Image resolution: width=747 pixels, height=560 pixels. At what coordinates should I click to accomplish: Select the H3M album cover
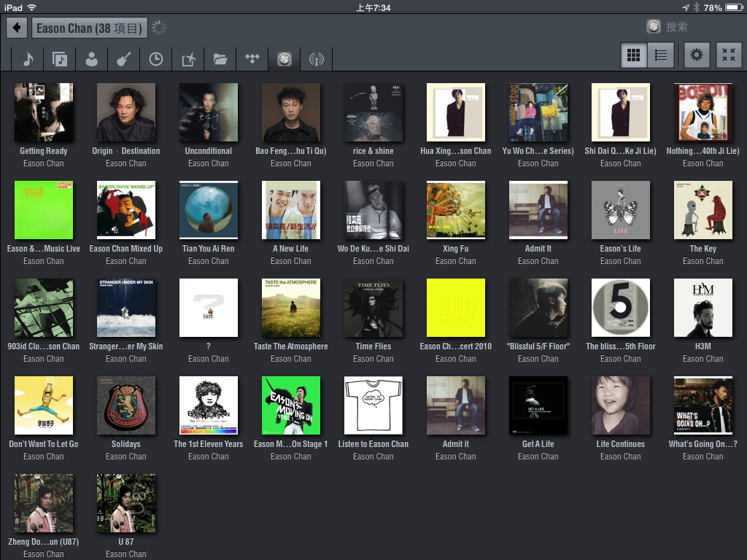click(703, 308)
